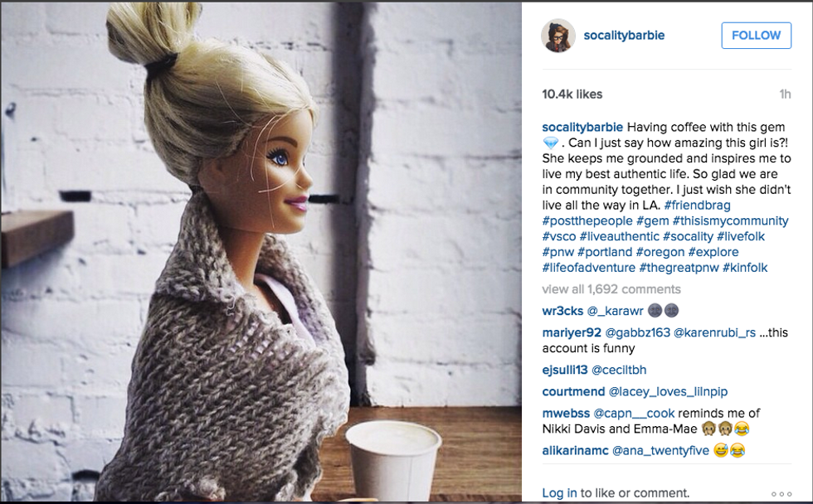Click the Log in link
The width and height of the screenshot is (813, 504).
pyautogui.click(x=559, y=493)
